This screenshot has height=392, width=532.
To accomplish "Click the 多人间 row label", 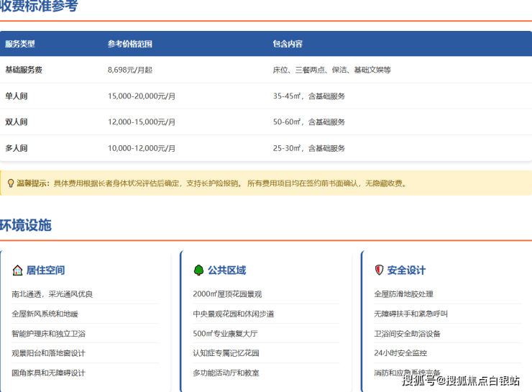I will click(x=17, y=148).
